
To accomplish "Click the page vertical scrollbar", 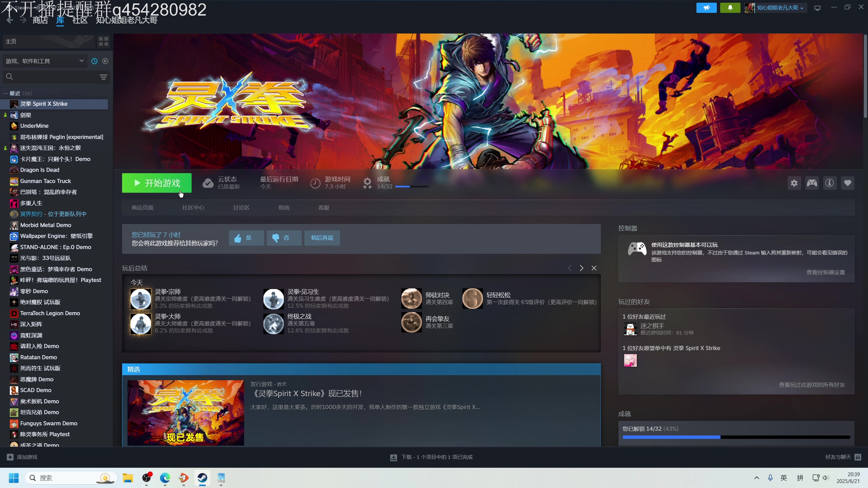I will [x=865, y=76].
